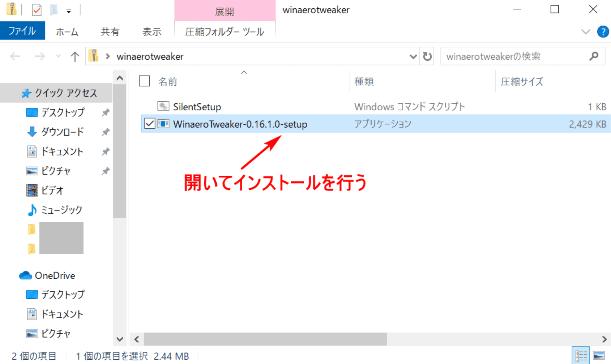611x364 pixels.
Task: Click the New folder quick access icon
Action: [x=54, y=10]
